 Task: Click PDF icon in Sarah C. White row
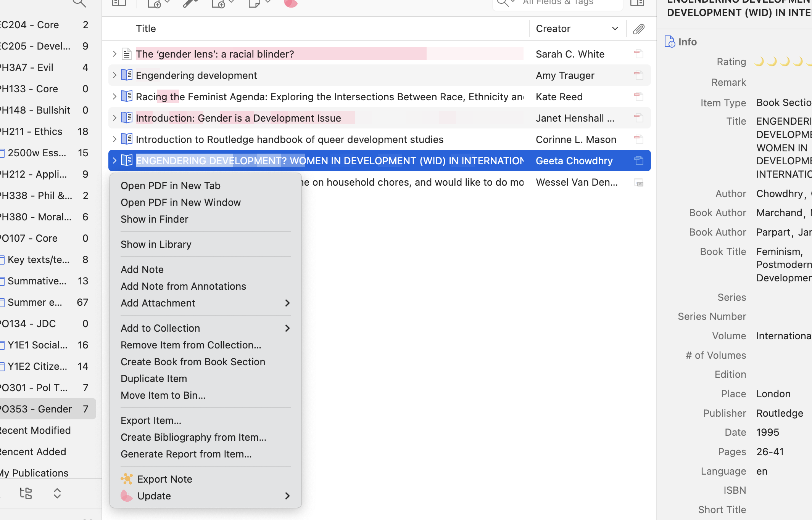(x=638, y=54)
